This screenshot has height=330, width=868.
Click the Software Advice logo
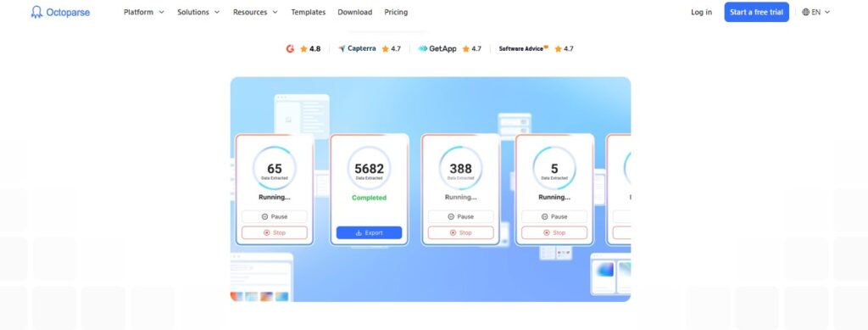click(524, 48)
